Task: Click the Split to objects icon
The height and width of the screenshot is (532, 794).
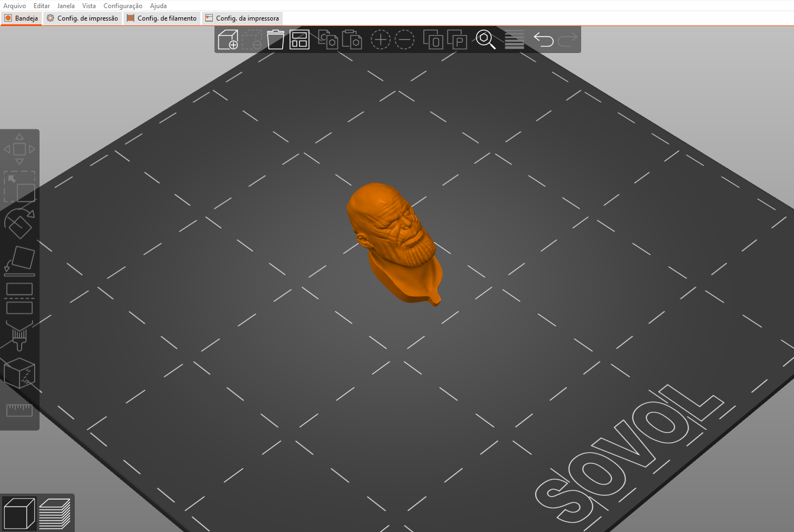Action: click(433, 40)
